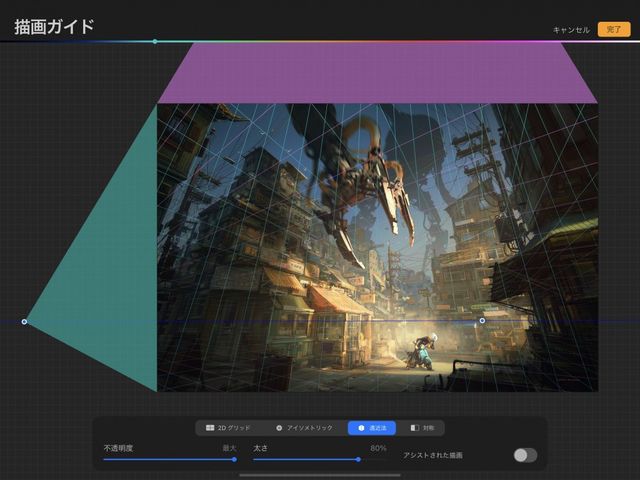Select the vanishing point handle on the canvas
This screenshot has height=480, width=640.
(482, 321)
